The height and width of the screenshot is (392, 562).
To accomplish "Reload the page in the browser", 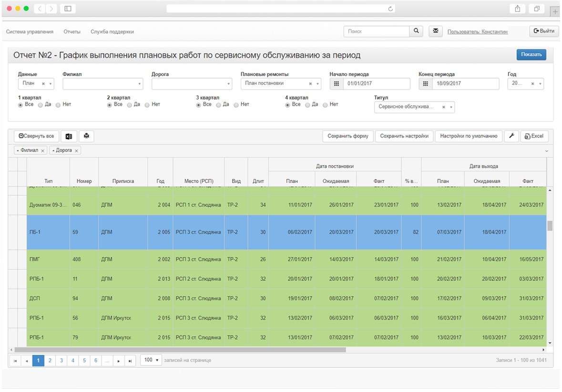I will [390, 9].
